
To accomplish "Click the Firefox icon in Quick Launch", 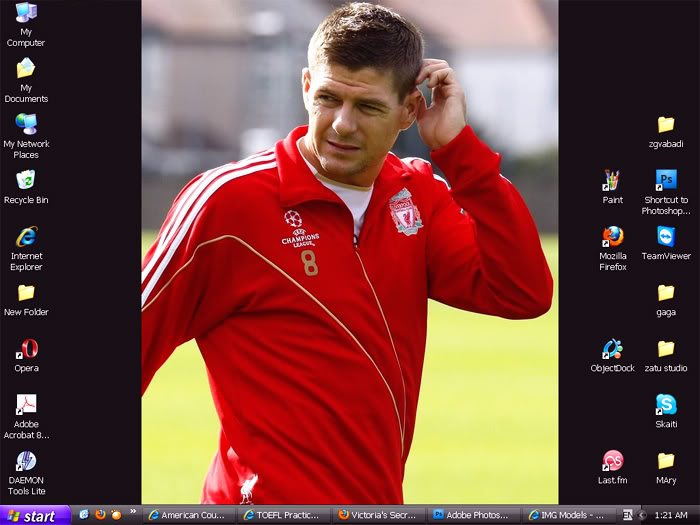I will coord(100,515).
